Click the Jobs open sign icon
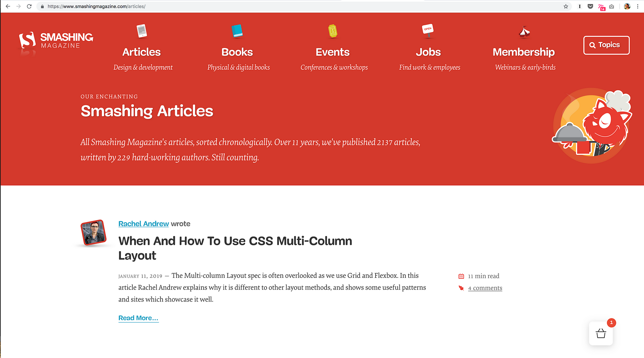 click(x=428, y=31)
